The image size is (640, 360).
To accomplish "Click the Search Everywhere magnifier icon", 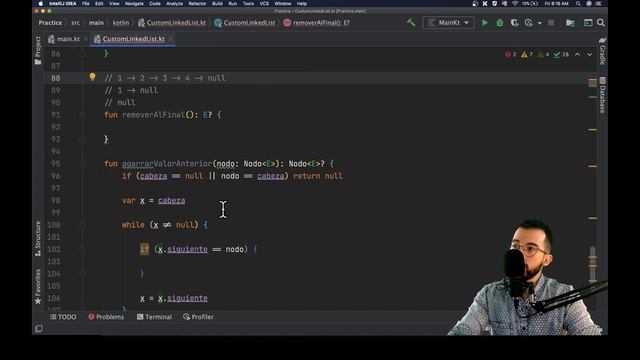I will (x=601, y=23).
